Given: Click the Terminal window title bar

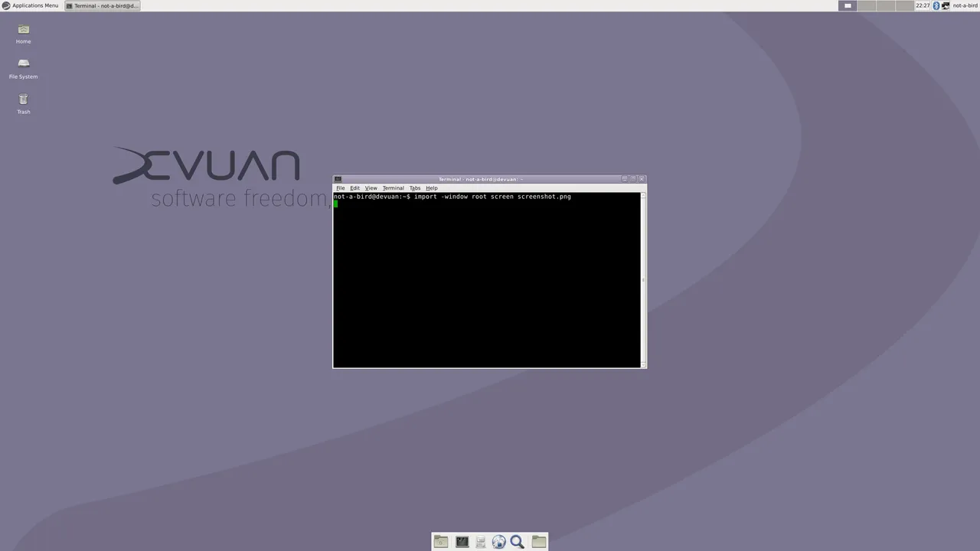Looking at the screenshot, I should click(x=481, y=179).
